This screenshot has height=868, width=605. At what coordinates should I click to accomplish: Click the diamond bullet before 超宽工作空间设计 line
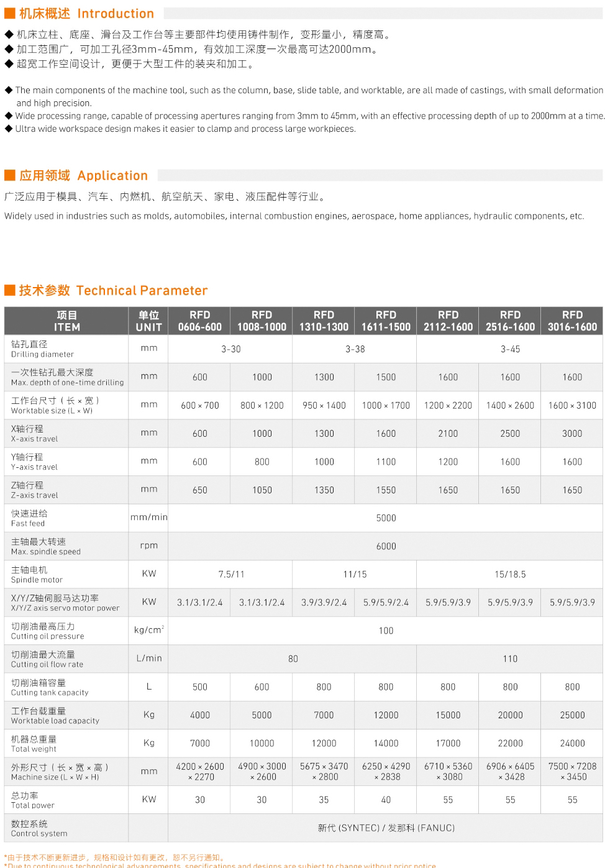pyautogui.click(x=8, y=63)
